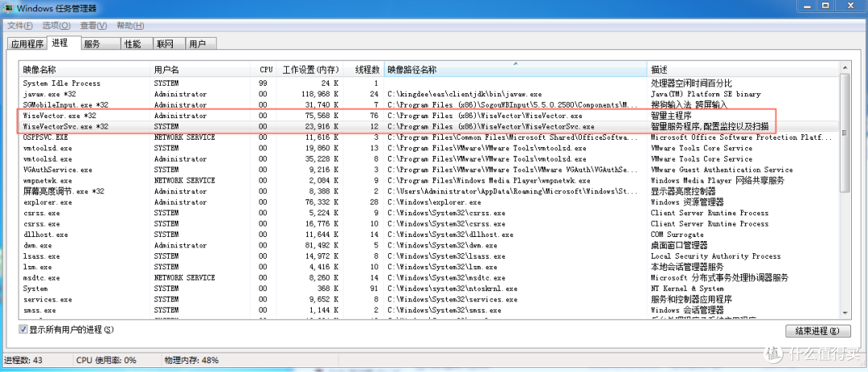The height and width of the screenshot is (372, 868).
Task: Open the 查看(V) menu
Action: coord(93,26)
